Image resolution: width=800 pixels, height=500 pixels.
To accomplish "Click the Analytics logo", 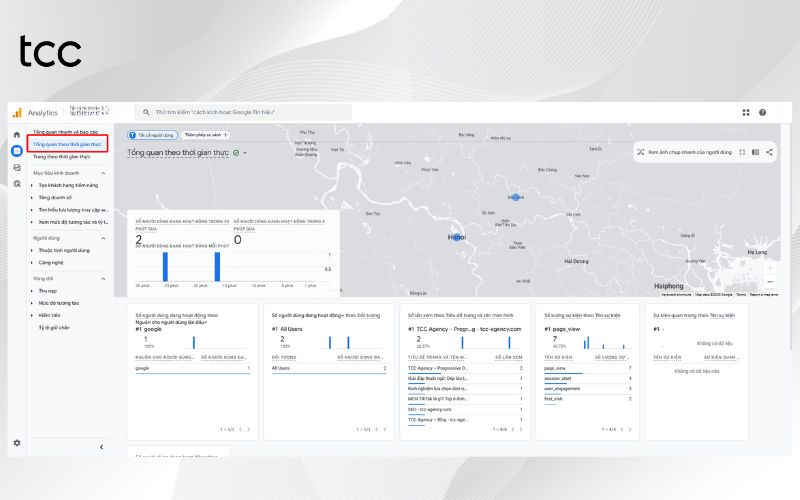I will pyautogui.click(x=17, y=112).
